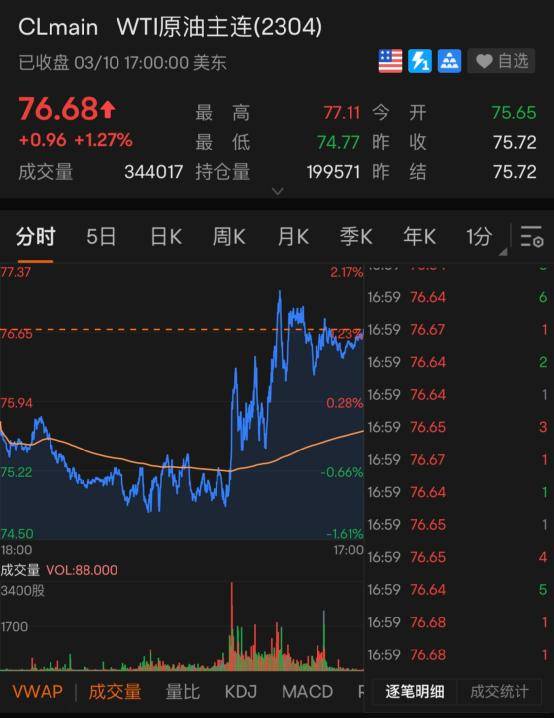The height and width of the screenshot is (718, 554).
Task: Select the MACD indicator
Action: tap(307, 691)
